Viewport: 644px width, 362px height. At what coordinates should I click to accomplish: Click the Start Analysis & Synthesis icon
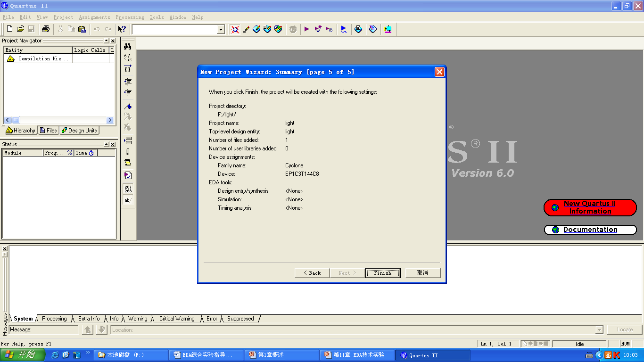(318, 29)
